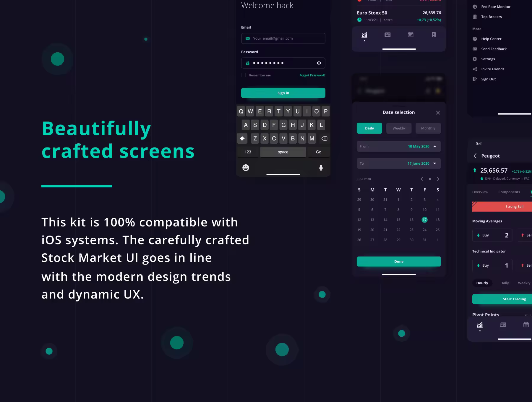Open Settings menu entry
Image resolution: width=532 pixels, height=402 pixels.
coord(488,59)
